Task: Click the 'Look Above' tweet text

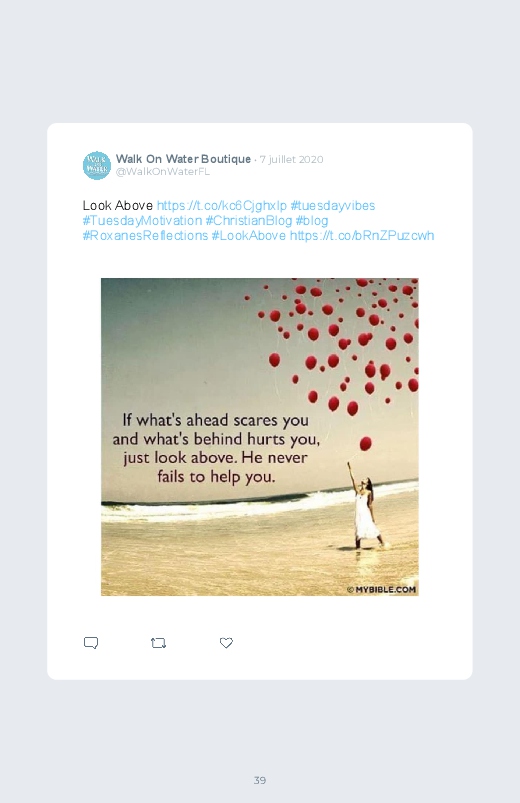Action: click(x=118, y=206)
